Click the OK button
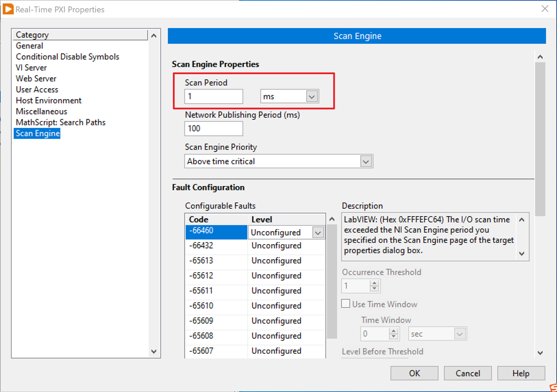The image size is (557, 392). pos(414,373)
